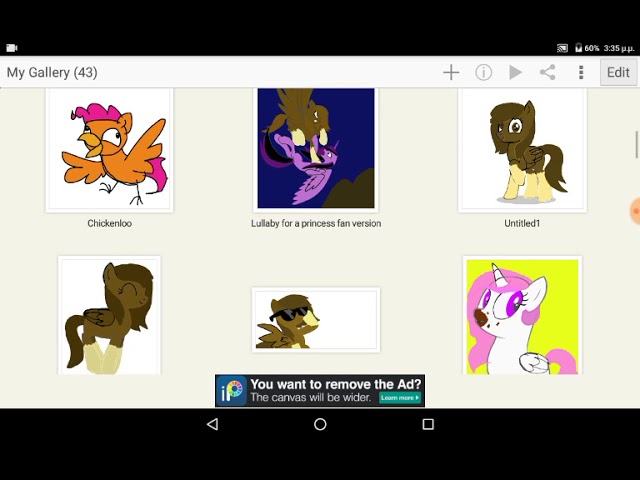Share the selected artwork
The image size is (640, 480).
point(547,73)
